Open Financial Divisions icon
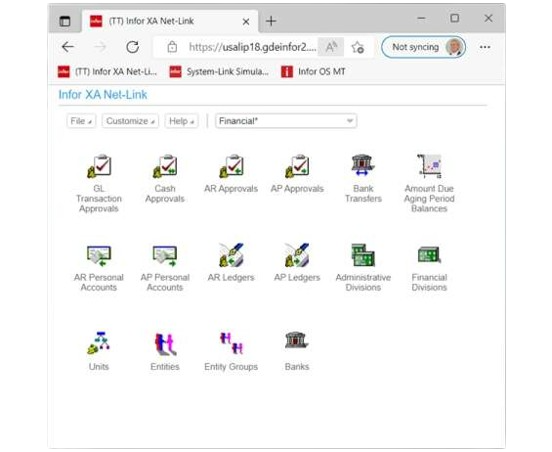Screen dimensions: 552x452 [429, 255]
